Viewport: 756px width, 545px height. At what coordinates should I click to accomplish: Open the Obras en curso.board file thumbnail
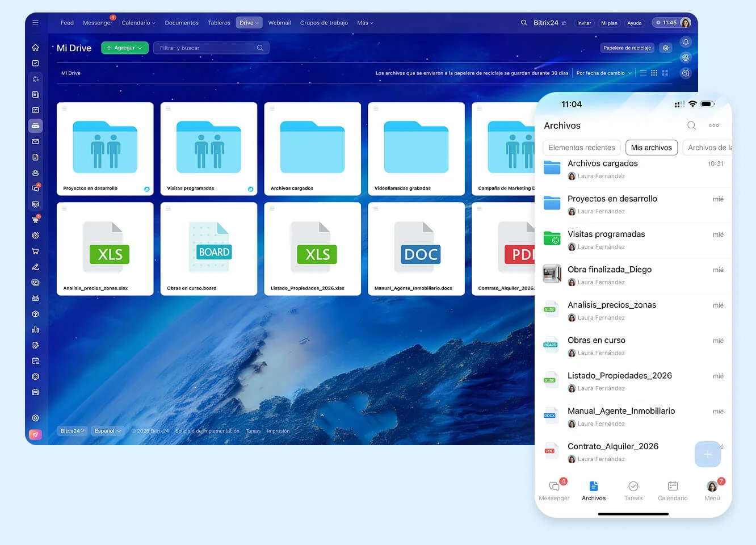(x=209, y=249)
